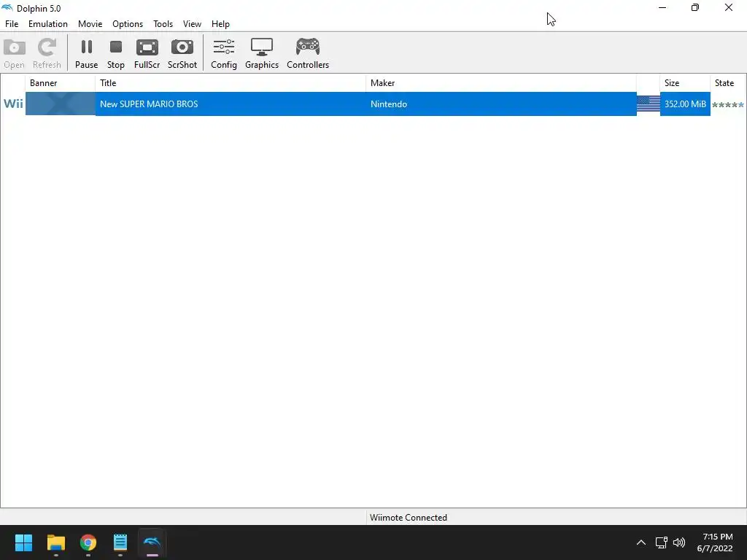Select New SUPER MARIO BROS title

tap(149, 104)
